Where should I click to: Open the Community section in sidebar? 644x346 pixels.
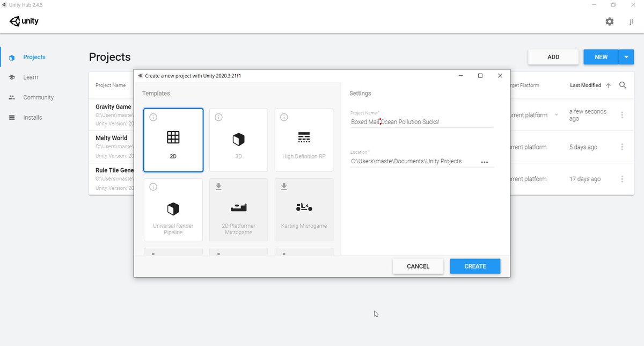[39, 97]
